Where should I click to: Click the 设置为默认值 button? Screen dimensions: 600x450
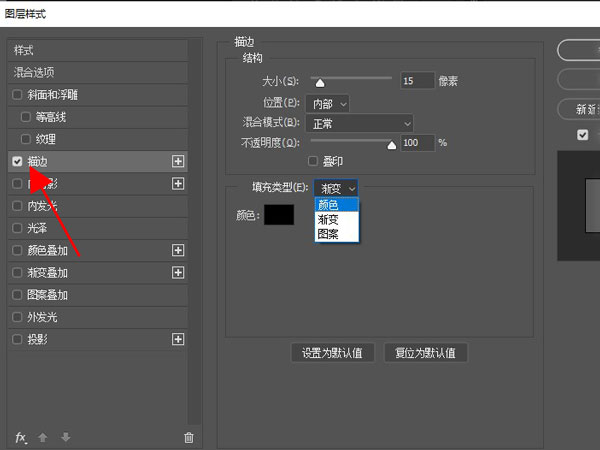pyautogui.click(x=332, y=352)
